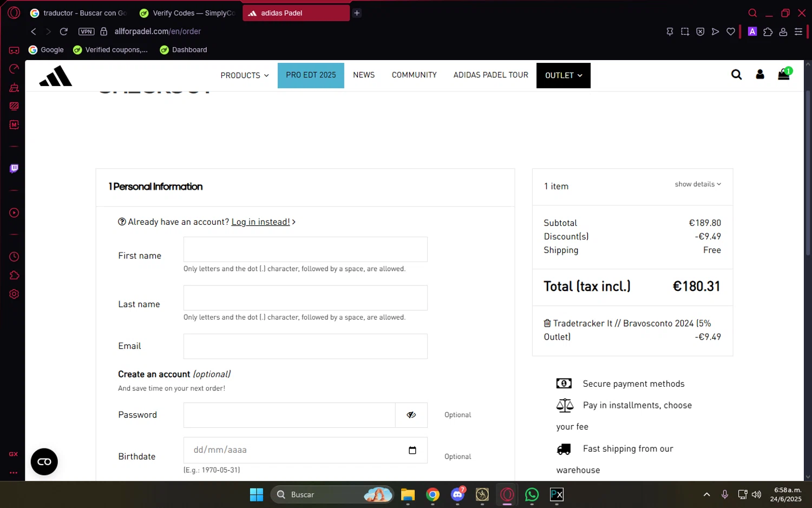This screenshot has height=508, width=812.
Task: Switch to the traductor Google tab
Action: point(78,13)
